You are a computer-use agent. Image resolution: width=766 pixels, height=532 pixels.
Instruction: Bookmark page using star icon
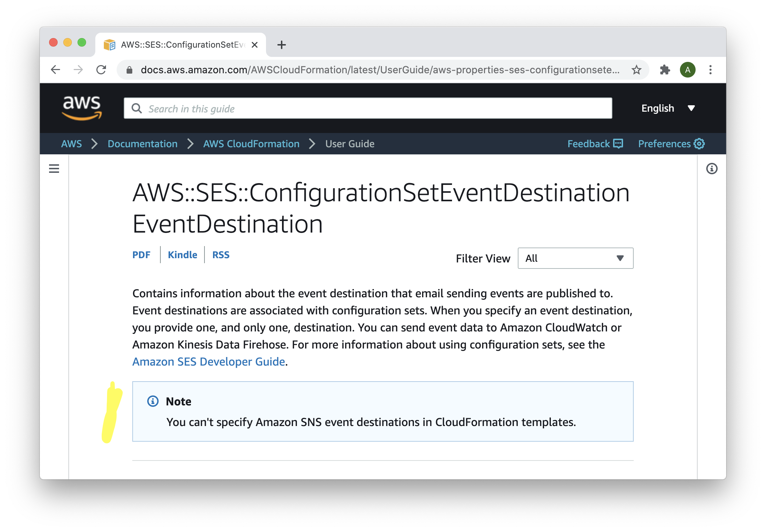pyautogui.click(x=636, y=70)
